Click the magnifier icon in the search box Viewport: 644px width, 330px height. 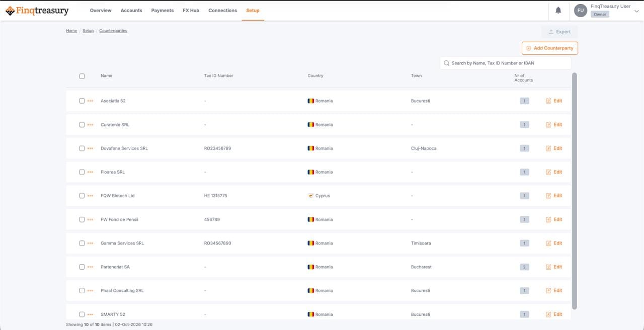446,63
